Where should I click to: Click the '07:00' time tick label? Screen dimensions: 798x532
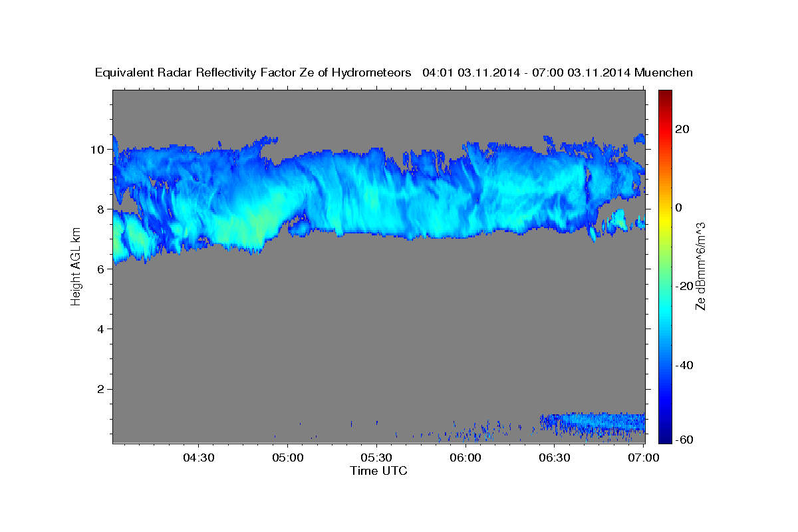(644, 458)
